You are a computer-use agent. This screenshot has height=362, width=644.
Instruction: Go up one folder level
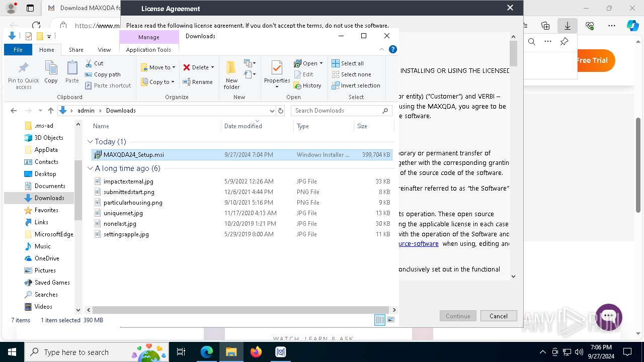(50, 111)
